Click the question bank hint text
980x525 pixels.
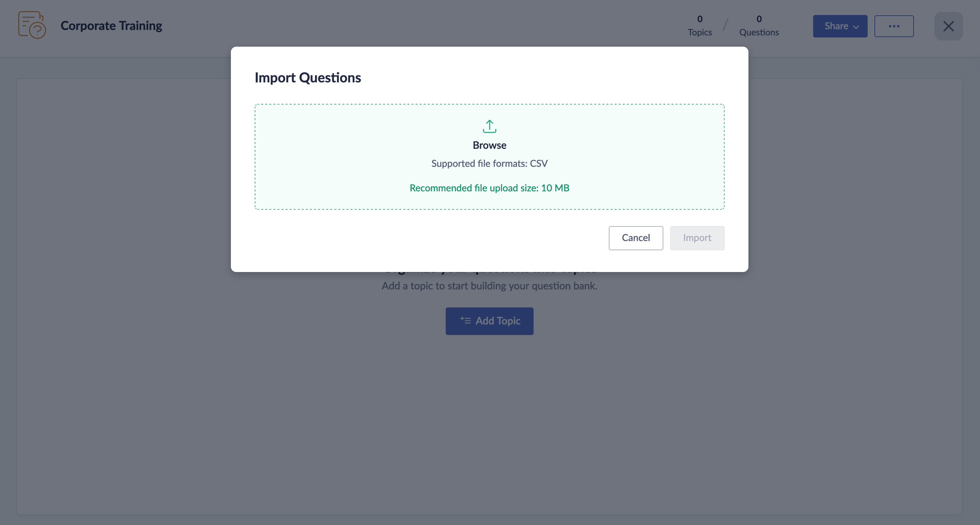click(x=489, y=286)
